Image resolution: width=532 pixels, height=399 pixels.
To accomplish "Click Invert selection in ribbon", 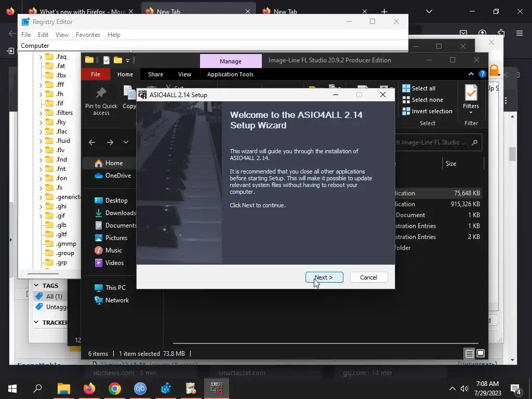I will pyautogui.click(x=427, y=111).
